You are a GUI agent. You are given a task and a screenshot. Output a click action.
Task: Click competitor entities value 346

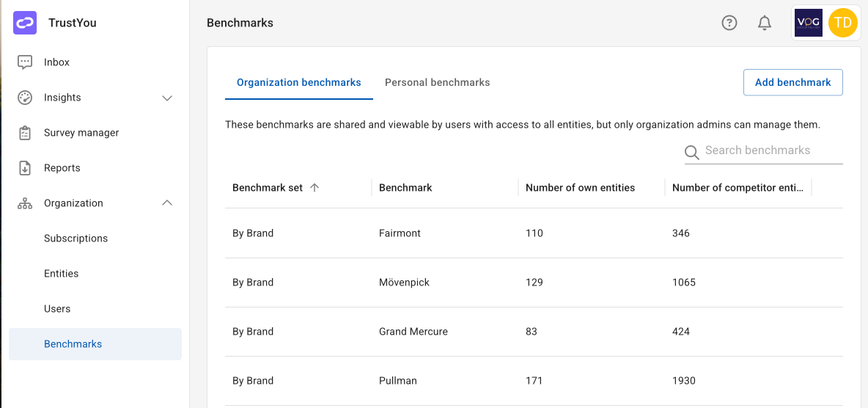click(681, 233)
